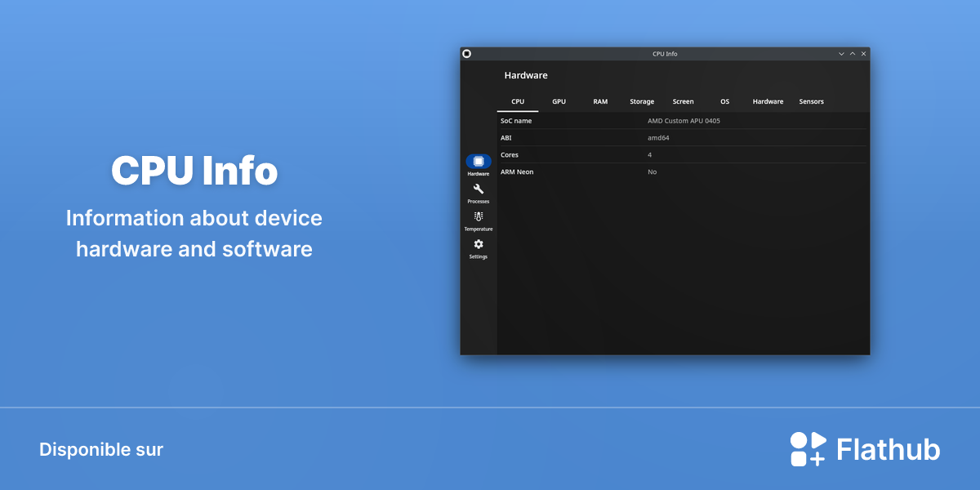This screenshot has height=490, width=980.
Task: Switch to the Sensors tab
Action: (811, 101)
